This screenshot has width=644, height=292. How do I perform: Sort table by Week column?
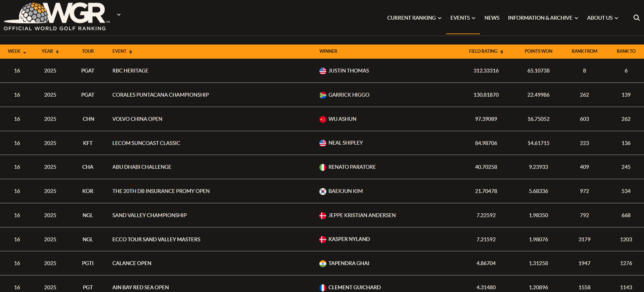[x=17, y=51]
